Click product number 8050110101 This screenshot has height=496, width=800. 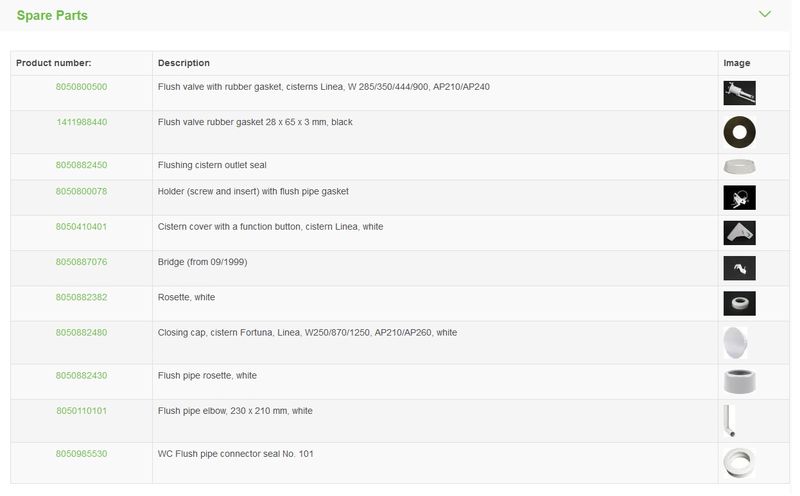point(81,410)
